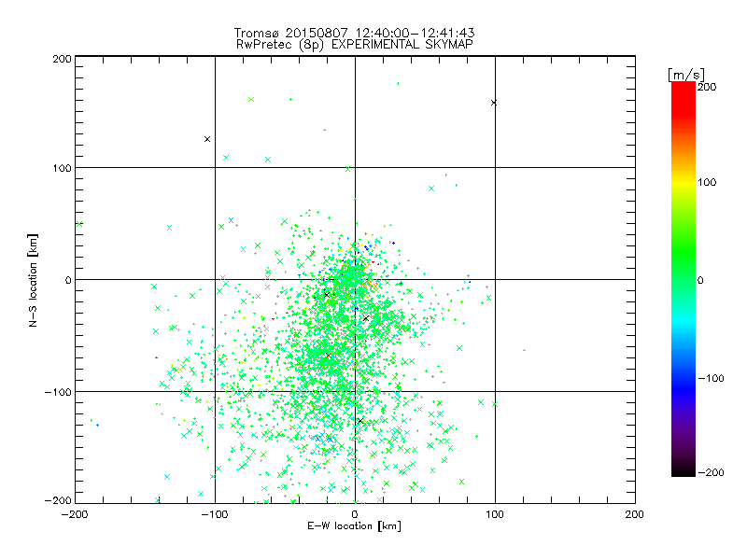The width and height of the screenshot is (747, 560).
Task: Click the colorbar "-100" tick label
Action: click(x=711, y=378)
